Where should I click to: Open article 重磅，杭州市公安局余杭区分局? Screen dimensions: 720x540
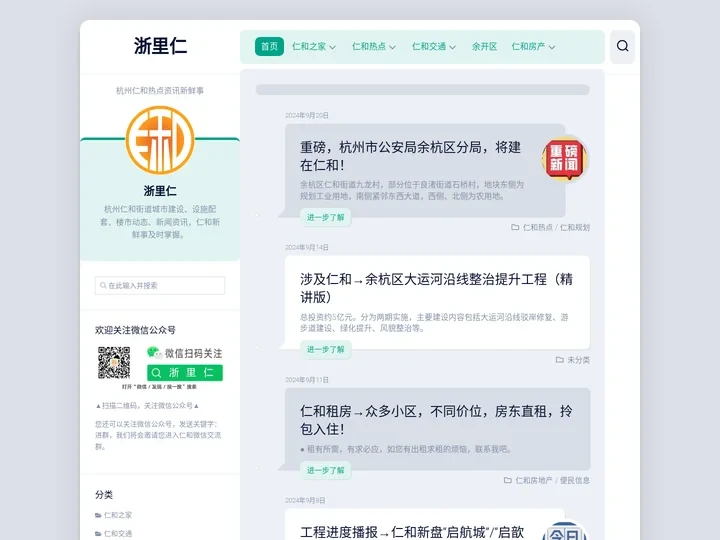coord(411,156)
